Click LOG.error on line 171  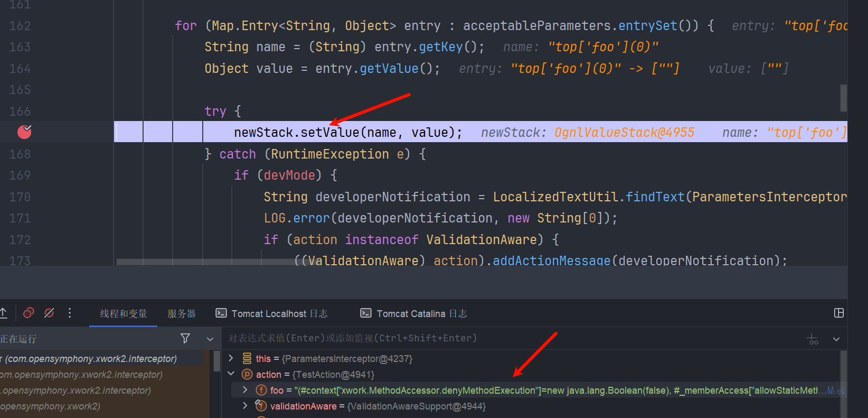(297, 218)
